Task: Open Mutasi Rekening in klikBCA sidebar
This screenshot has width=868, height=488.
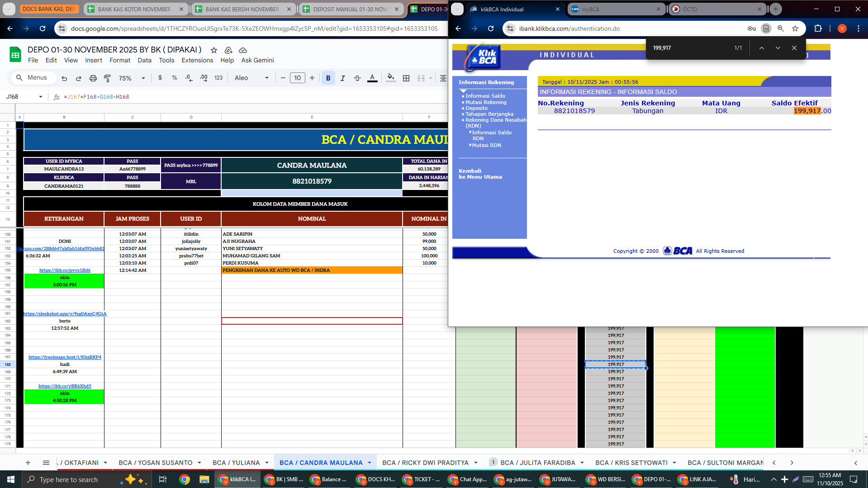Action: click(486, 102)
